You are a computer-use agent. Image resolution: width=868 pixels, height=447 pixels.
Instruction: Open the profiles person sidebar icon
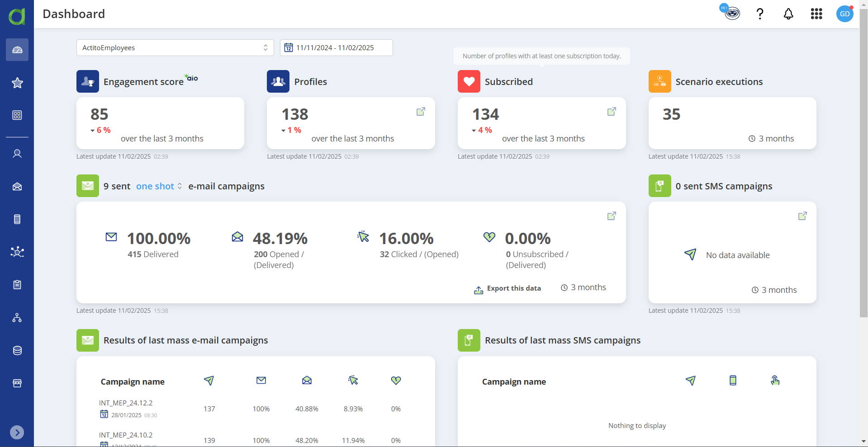tap(17, 154)
